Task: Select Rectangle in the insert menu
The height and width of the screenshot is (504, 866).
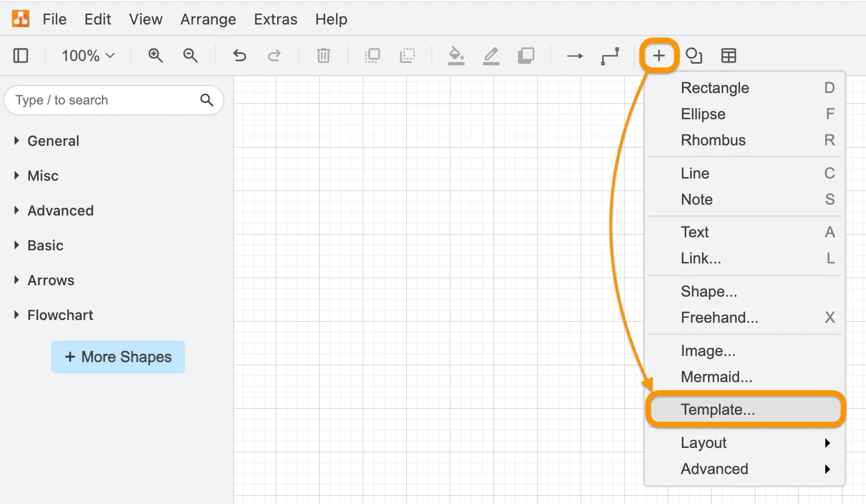Action: tap(715, 88)
